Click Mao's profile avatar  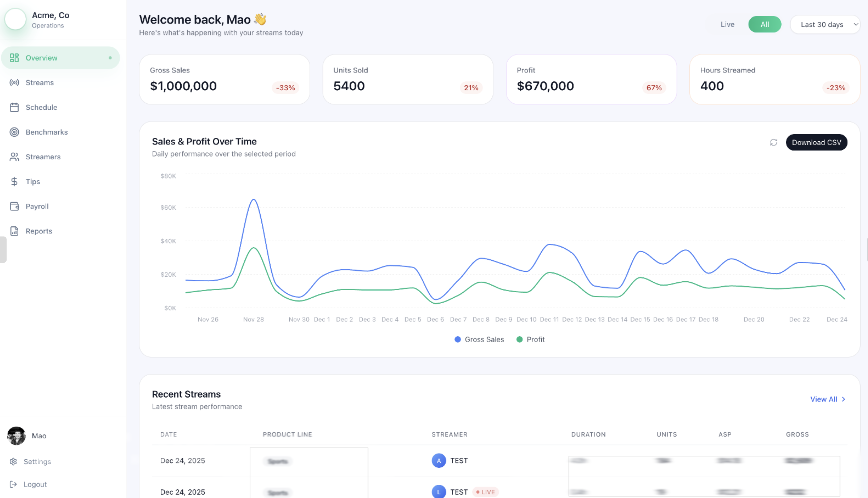coord(16,435)
